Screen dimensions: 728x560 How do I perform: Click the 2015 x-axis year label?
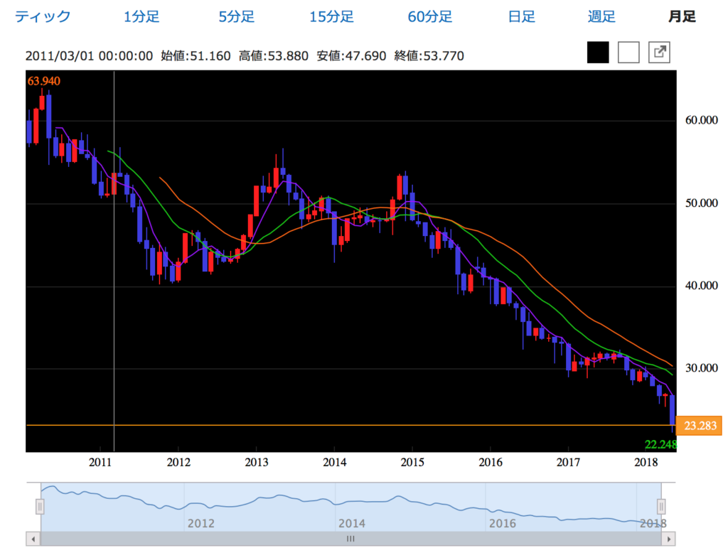coord(412,463)
